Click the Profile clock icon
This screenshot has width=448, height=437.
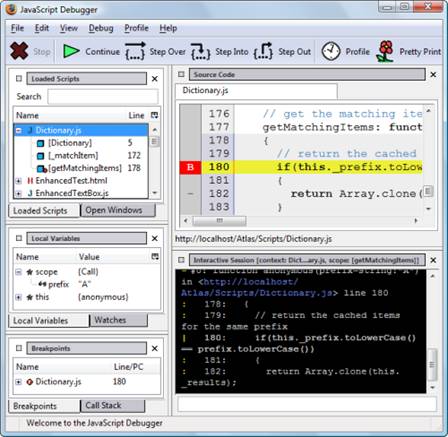331,51
